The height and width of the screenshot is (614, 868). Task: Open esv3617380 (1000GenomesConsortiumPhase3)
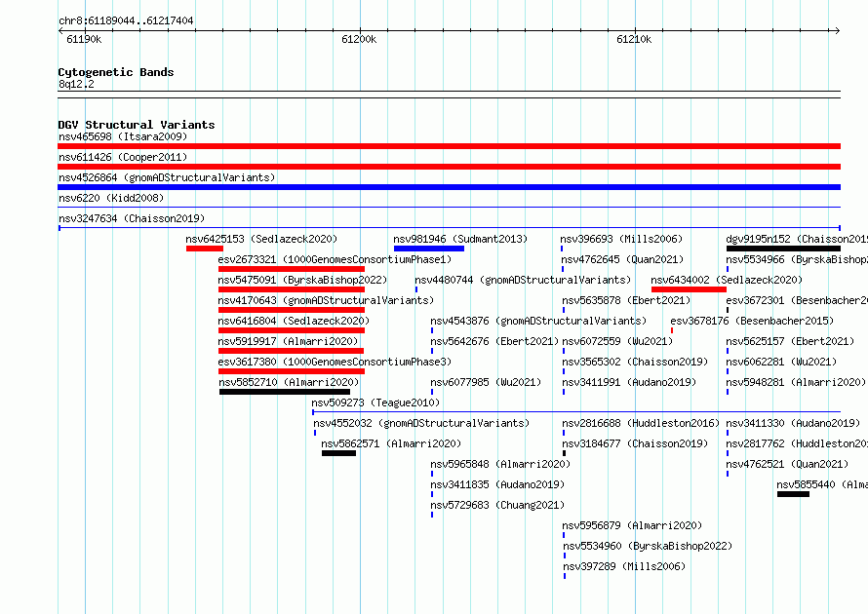(335, 362)
